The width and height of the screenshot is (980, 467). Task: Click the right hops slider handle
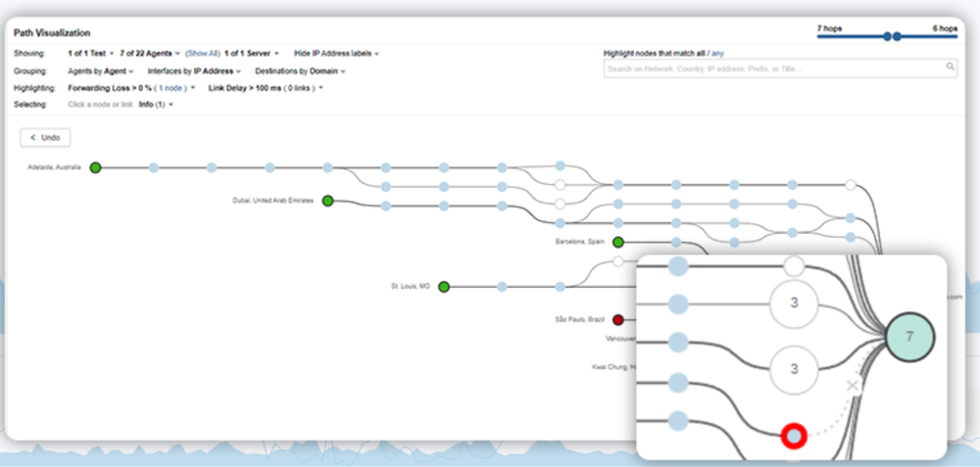point(897,37)
